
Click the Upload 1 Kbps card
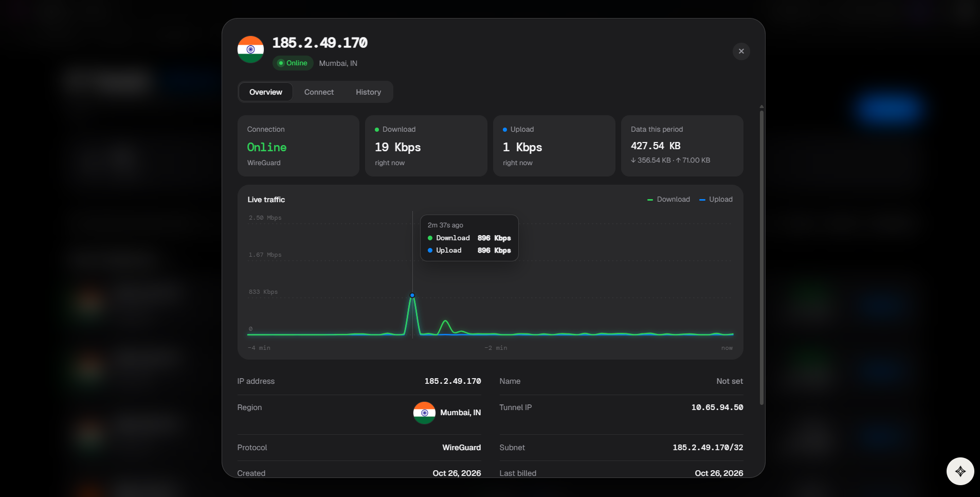pos(554,146)
